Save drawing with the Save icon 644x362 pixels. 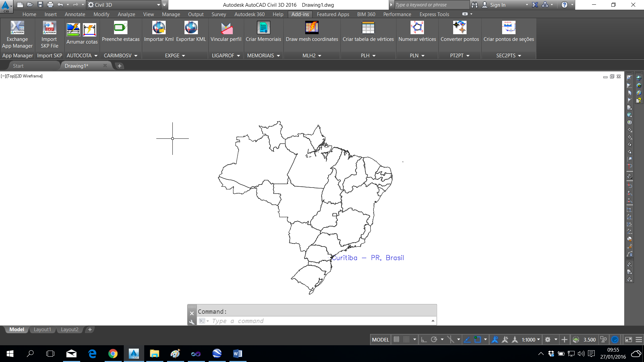[40, 5]
